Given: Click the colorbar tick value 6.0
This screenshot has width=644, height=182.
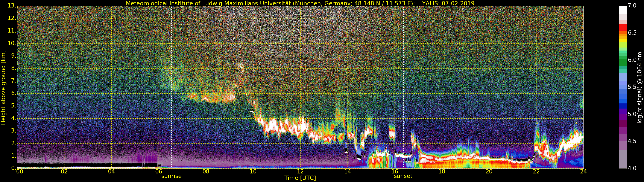Looking at the screenshot, I should [x=632, y=60].
